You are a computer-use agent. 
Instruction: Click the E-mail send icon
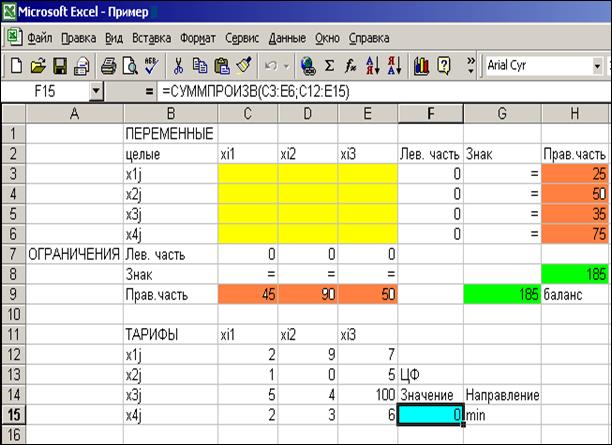82,66
